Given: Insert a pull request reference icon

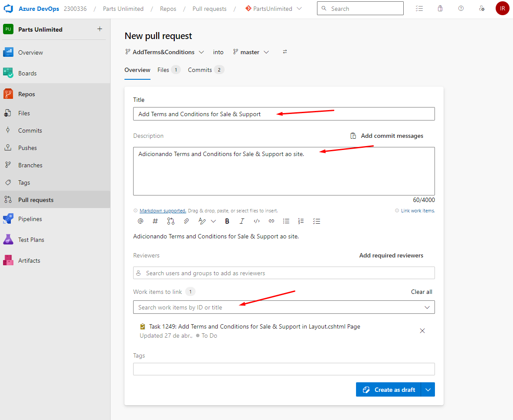Looking at the screenshot, I should (170, 221).
